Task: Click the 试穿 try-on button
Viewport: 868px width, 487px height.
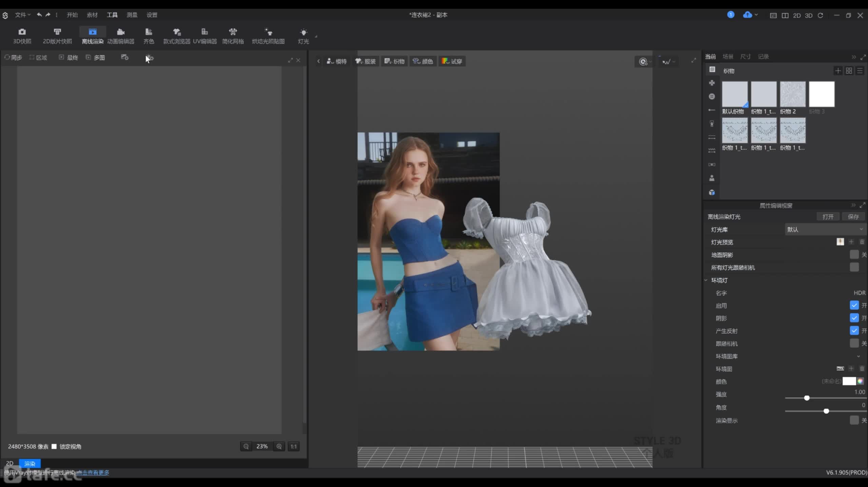Action: point(452,61)
